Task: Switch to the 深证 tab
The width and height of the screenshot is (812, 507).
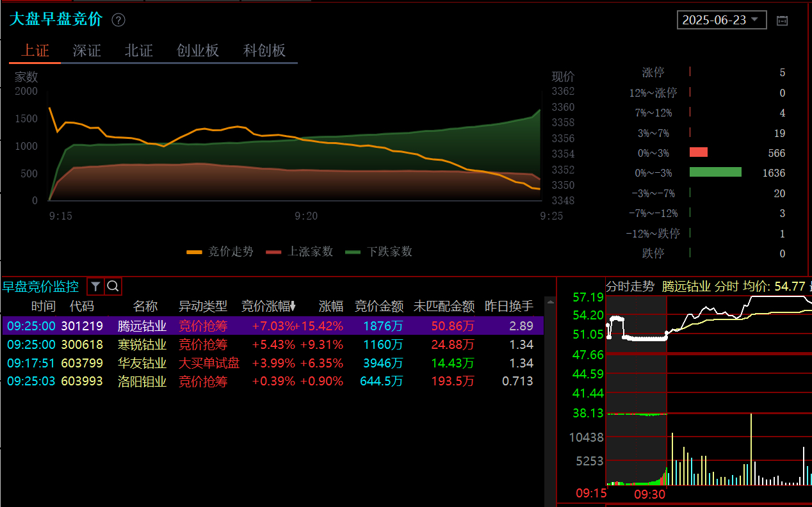Action: click(87, 51)
